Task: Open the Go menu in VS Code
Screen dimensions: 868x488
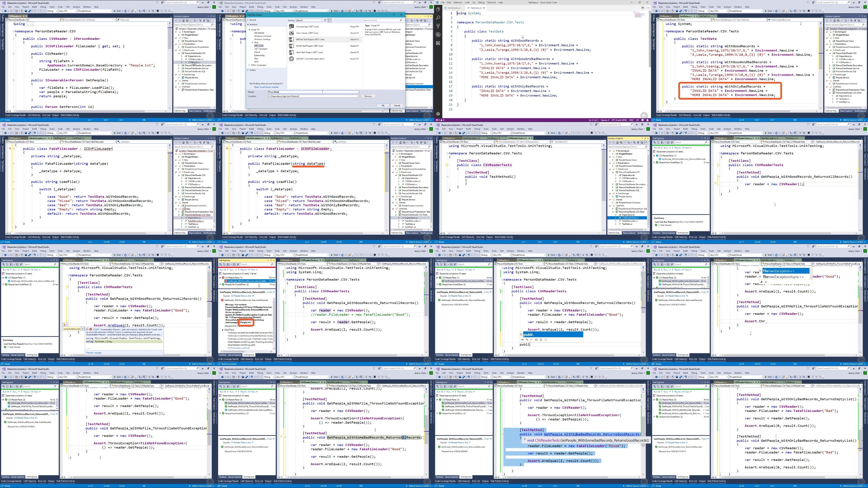Action: click(x=474, y=2)
